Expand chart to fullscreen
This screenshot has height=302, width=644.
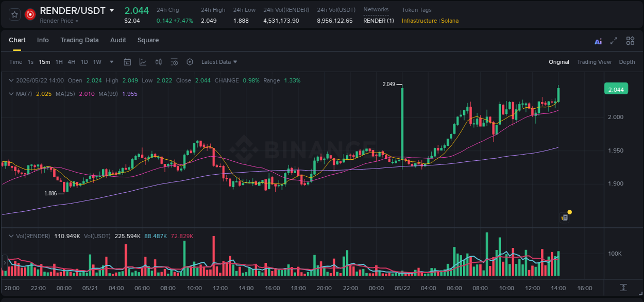(x=614, y=41)
